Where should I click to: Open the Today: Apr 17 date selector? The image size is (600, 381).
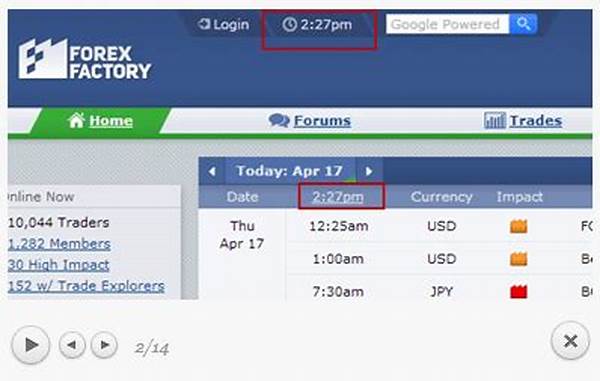(290, 171)
